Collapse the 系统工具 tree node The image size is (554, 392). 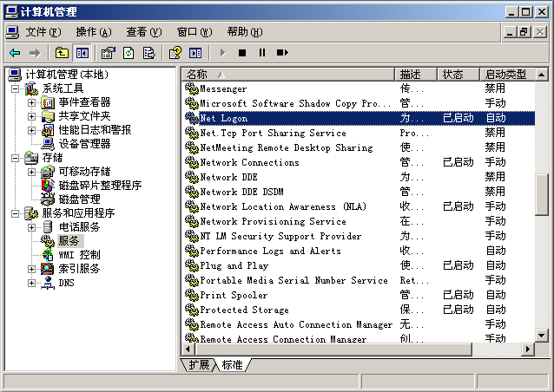click(15, 88)
